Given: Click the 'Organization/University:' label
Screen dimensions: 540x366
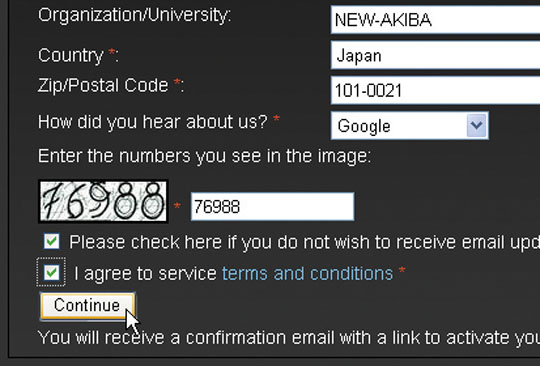Looking at the screenshot, I should tap(135, 16).
